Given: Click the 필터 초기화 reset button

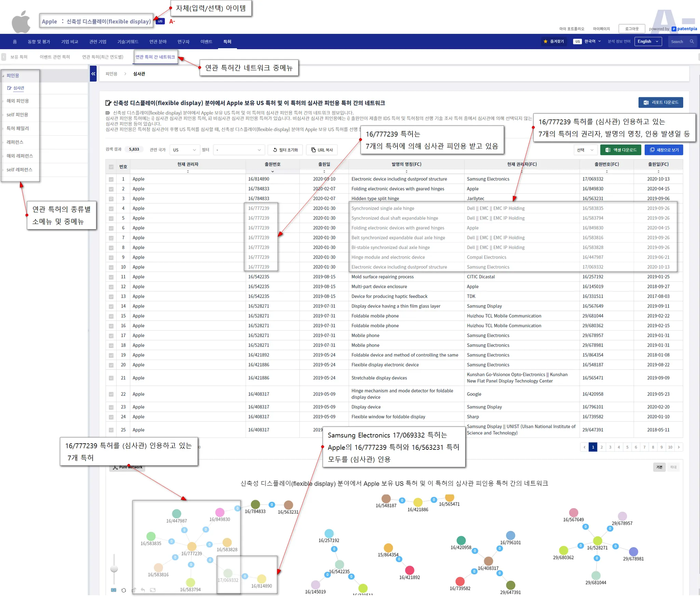Looking at the screenshot, I should (285, 150).
